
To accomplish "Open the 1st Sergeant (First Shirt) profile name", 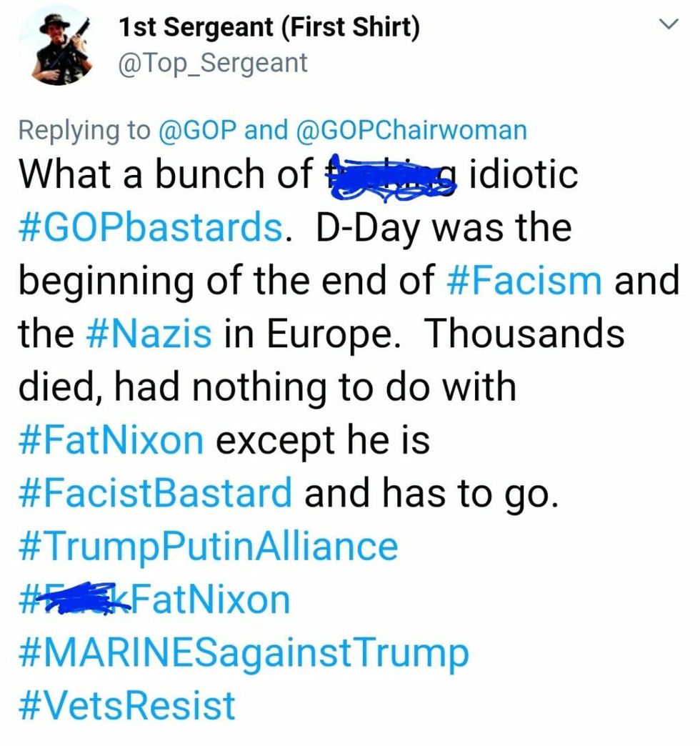I will 269,28.
